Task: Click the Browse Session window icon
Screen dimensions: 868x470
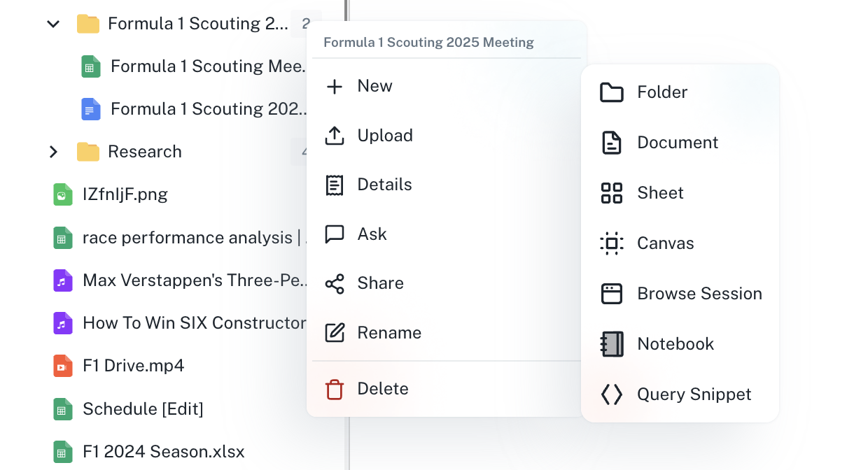Action: pyautogui.click(x=612, y=294)
